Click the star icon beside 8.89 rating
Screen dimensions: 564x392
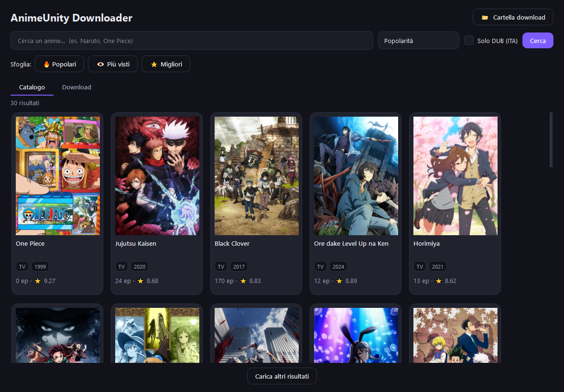pos(339,281)
